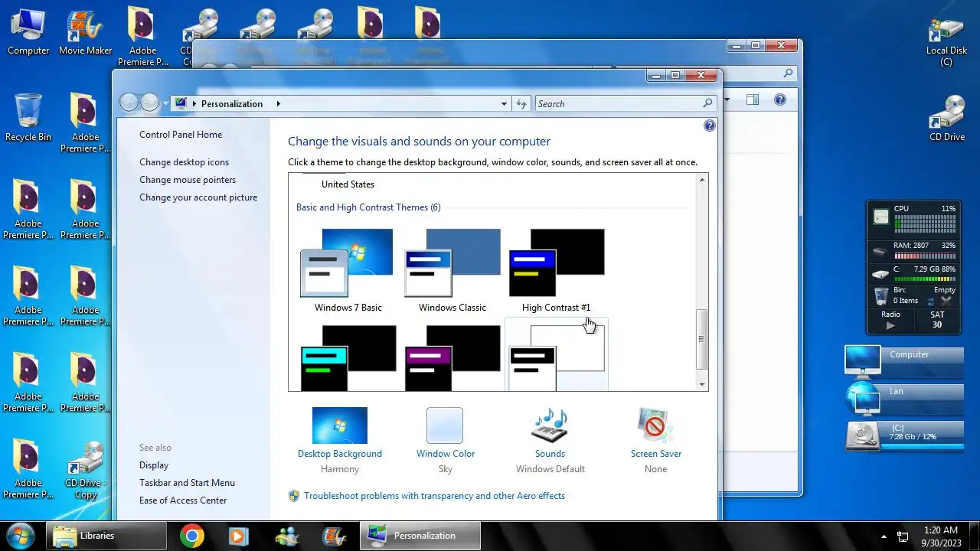Select the CD Drive - Copy desktop icon
980x551 pixels.
[85, 470]
